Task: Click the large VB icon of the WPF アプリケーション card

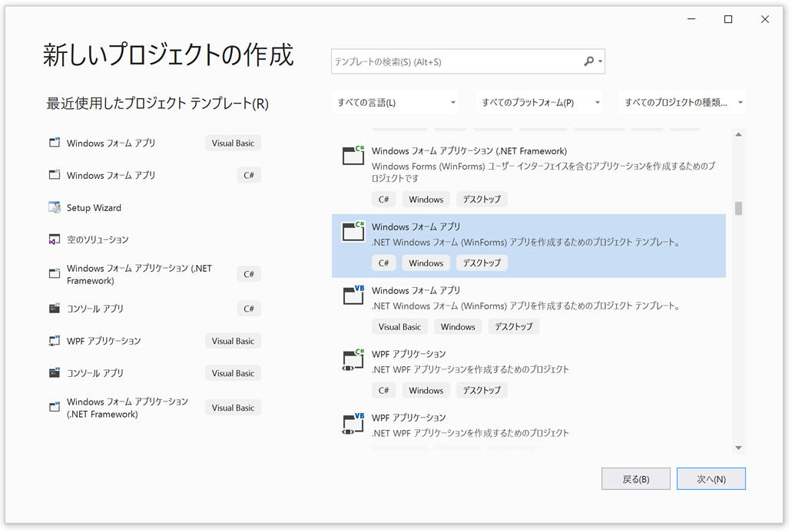Action: tap(353, 423)
